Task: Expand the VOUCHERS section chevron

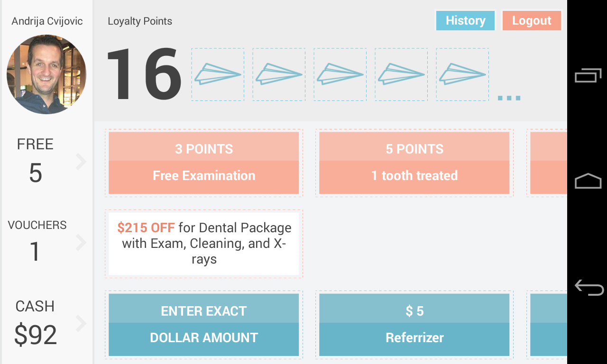Action: (81, 243)
